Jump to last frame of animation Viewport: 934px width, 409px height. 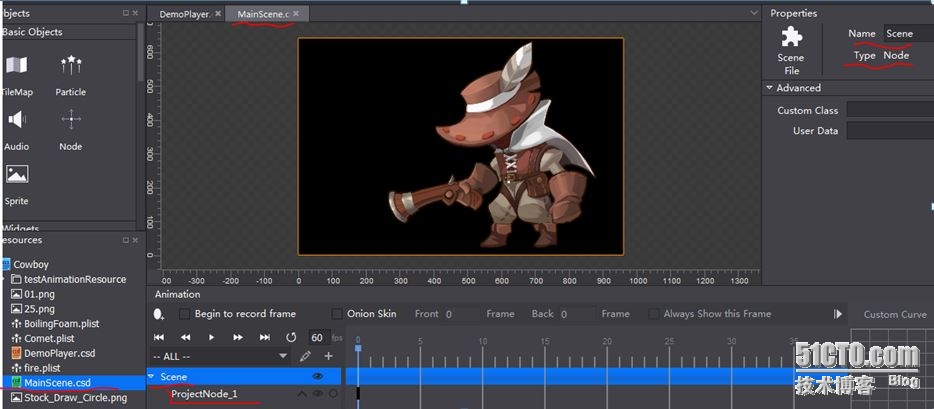[264, 338]
